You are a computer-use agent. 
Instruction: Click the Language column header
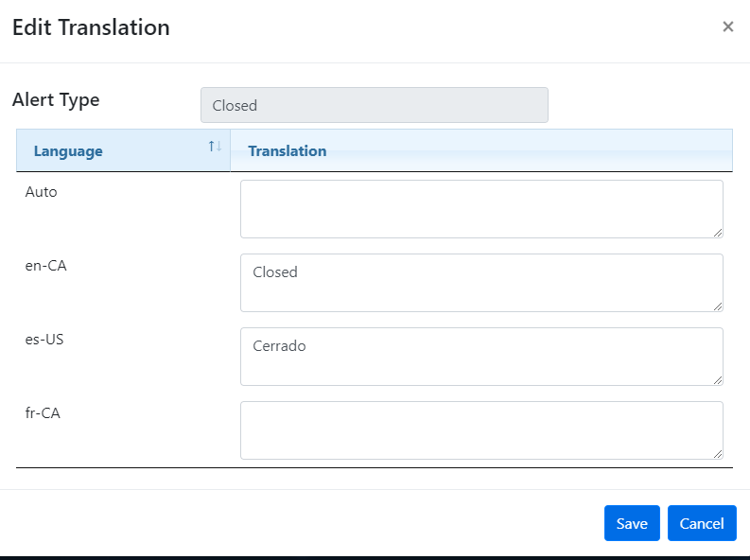tap(68, 151)
